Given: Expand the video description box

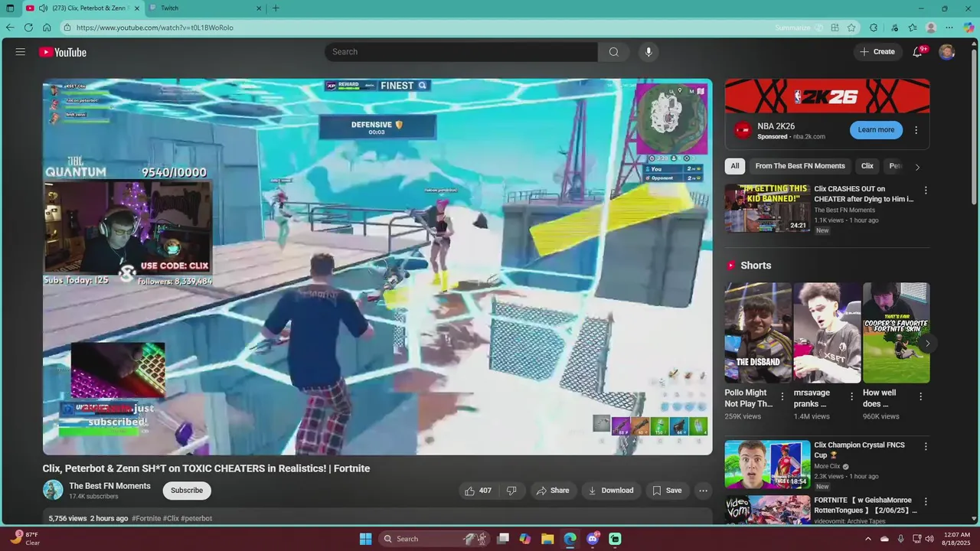Looking at the screenshot, I should click(377, 518).
